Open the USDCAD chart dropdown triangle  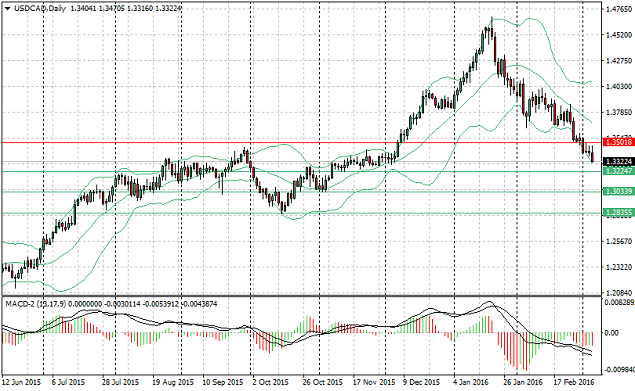[x=7, y=8]
